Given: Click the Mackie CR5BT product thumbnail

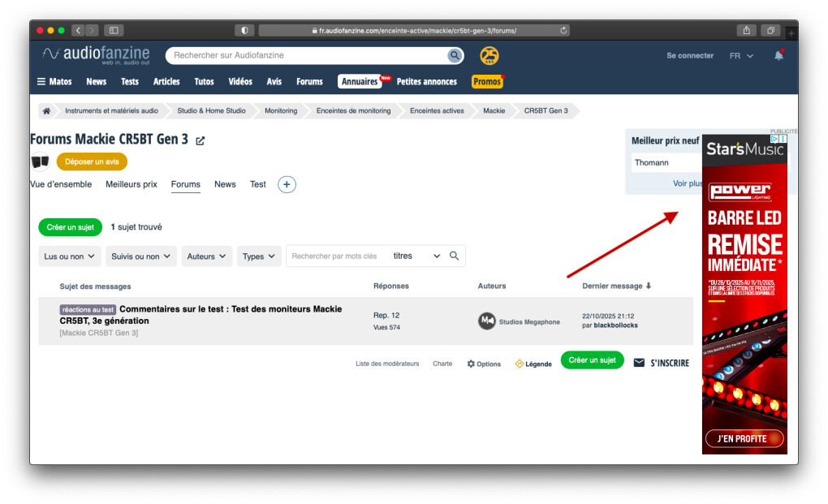Looking at the screenshot, I should point(40,162).
